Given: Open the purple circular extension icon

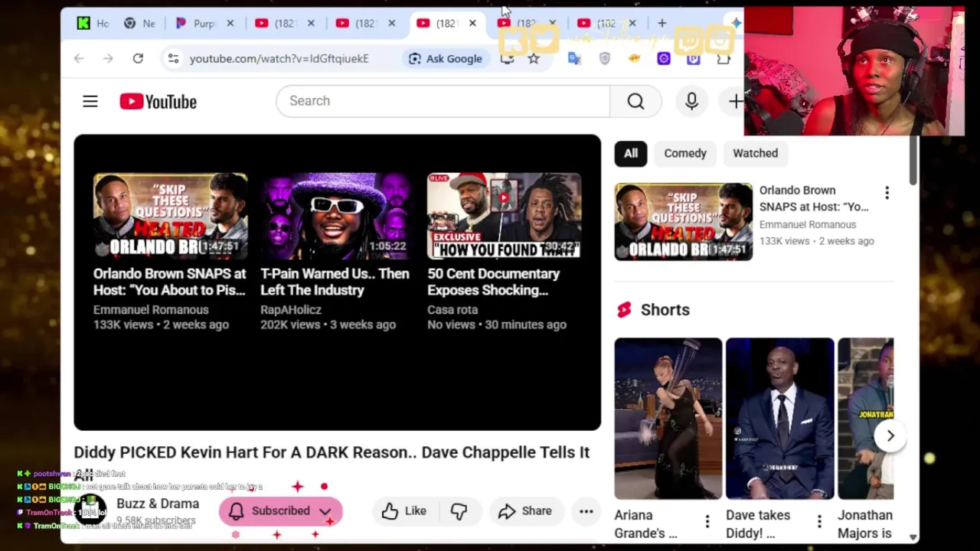Looking at the screenshot, I should point(664,58).
